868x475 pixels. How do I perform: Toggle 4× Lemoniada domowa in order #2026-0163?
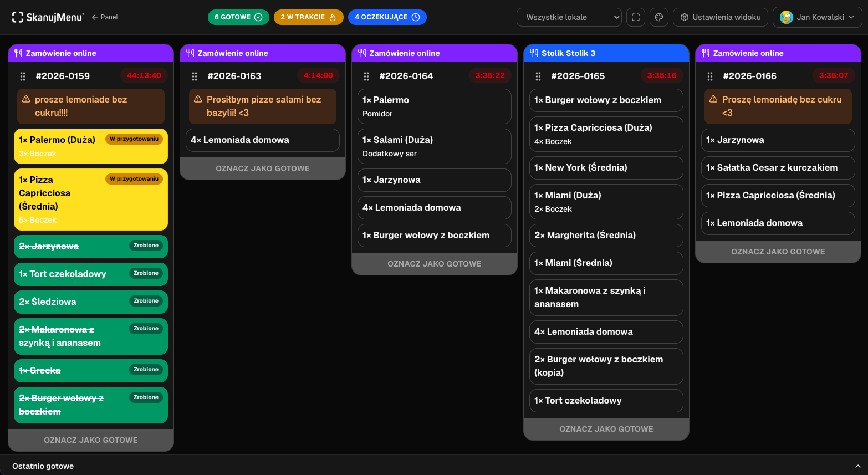pos(263,140)
